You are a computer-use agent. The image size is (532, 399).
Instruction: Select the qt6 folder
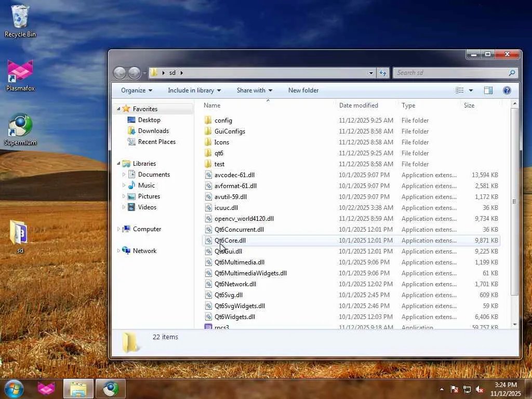pyautogui.click(x=219, y=153)
